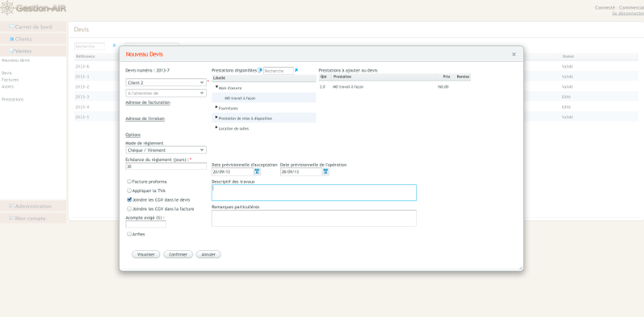Go to Avoirs in sidebar
Viewport: 644px width, 317px height.
[7, 86]
